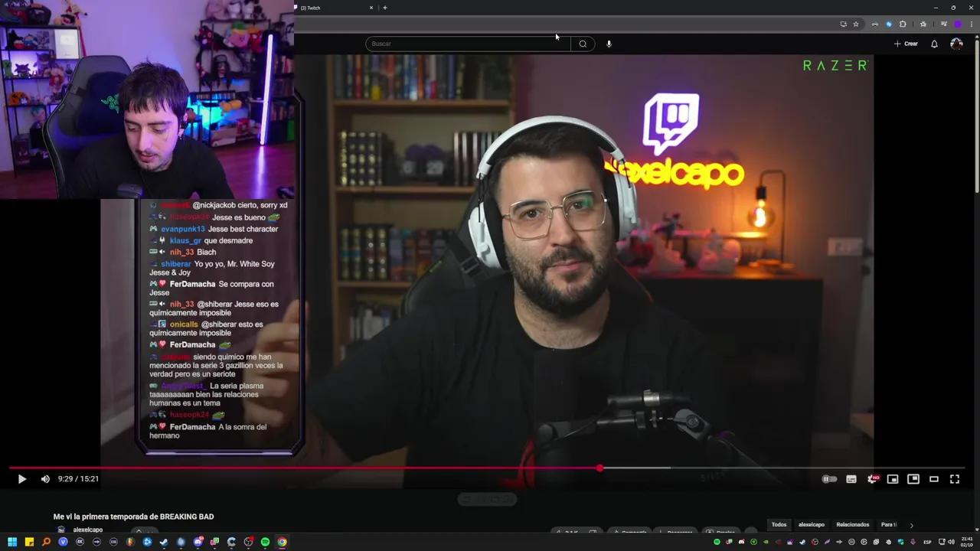
Task: Click chat message 'Jesse best character' by evanpunk13
Action: (243, 229)
